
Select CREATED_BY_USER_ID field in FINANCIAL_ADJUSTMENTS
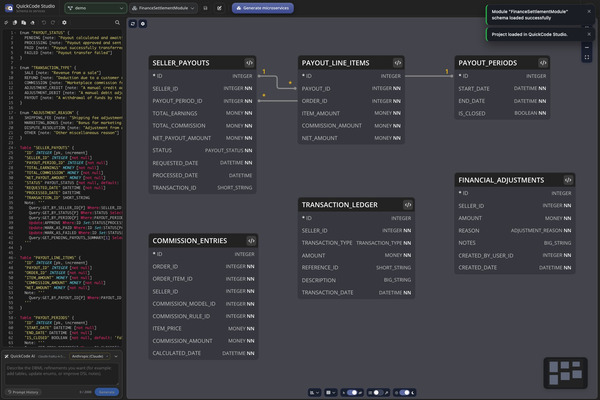point(515,255)
